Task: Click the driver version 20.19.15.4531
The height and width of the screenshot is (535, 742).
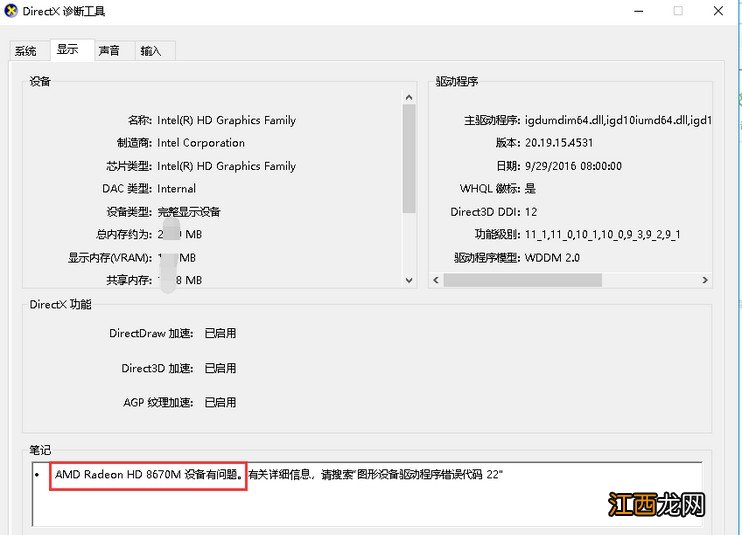Action: (x=559, y=143)
